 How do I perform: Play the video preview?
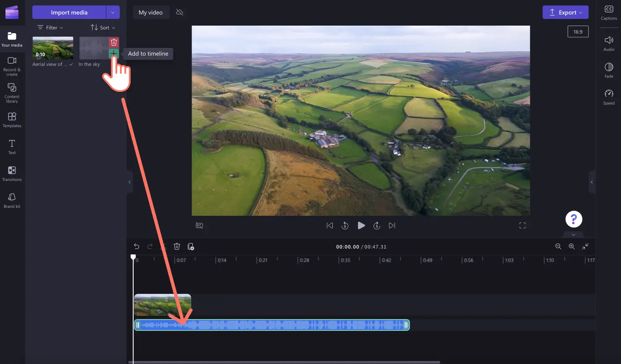(361, 225)
